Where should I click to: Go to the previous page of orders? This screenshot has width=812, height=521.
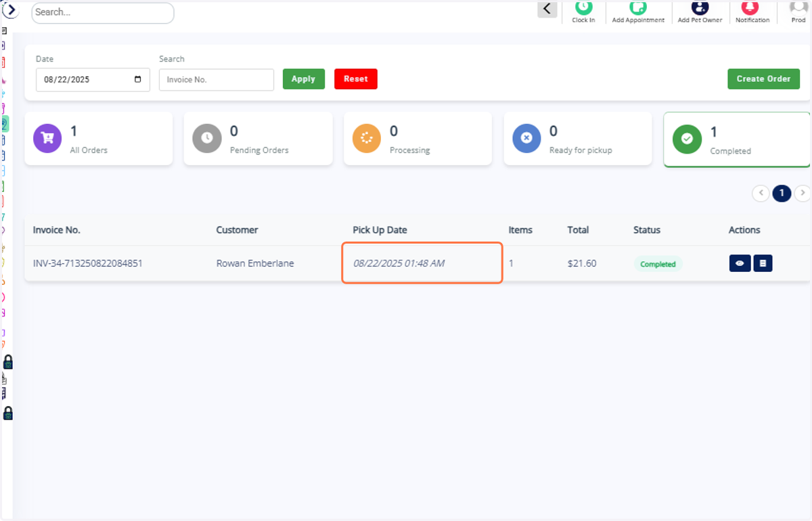point(761,194)
